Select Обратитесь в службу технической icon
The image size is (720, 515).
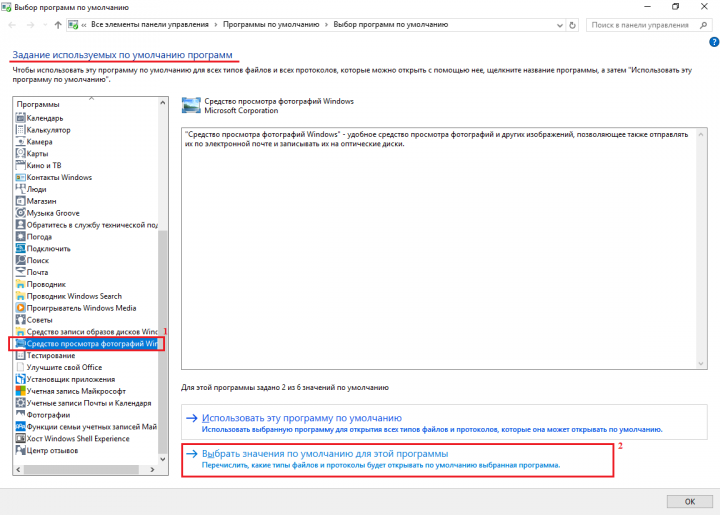coord(20,225)
